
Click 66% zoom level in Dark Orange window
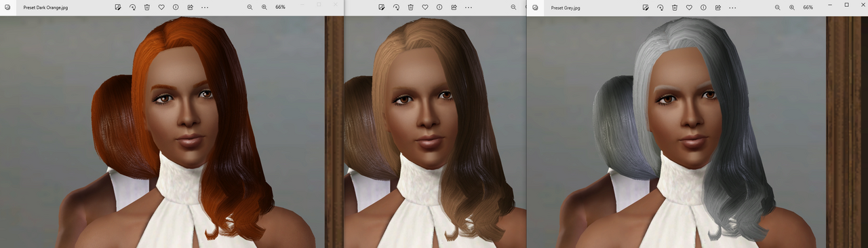click(280, 7)
